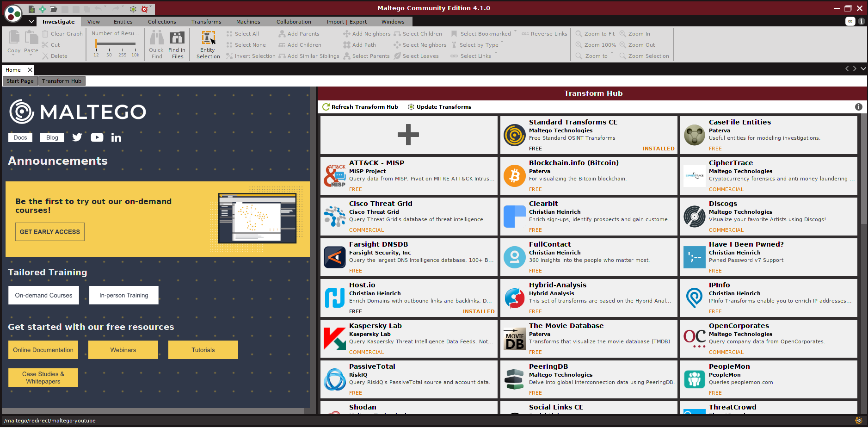Image resolution: width=868 pixels, height=428 pixels.
Task: Open On-demand Courses
Action: click(x=43, y=295)
